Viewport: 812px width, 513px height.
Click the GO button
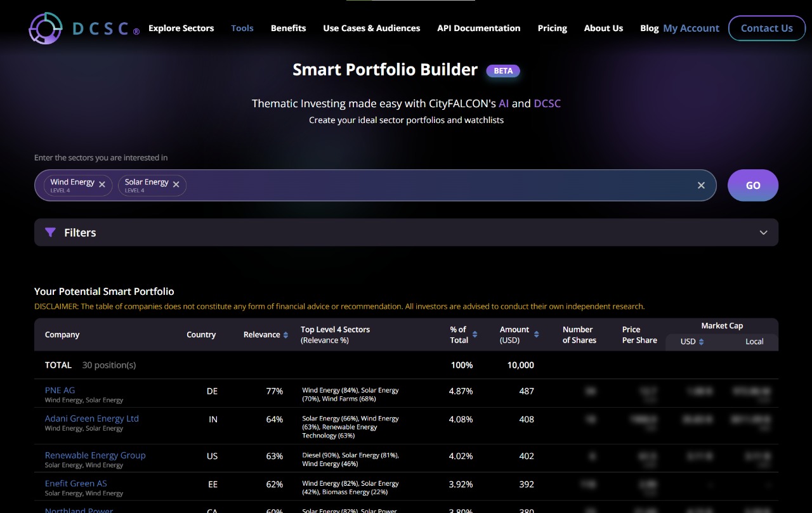(x=753, y=185)
